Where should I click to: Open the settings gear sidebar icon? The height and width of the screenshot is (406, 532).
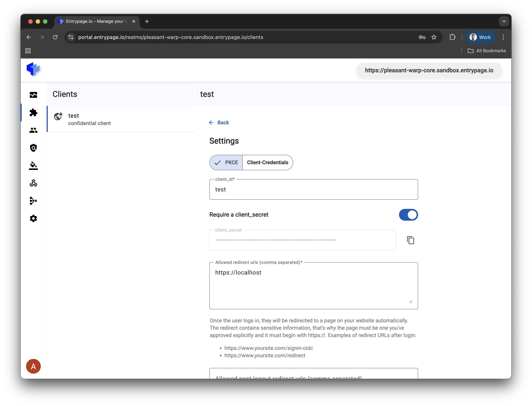(x=33, y=218)
